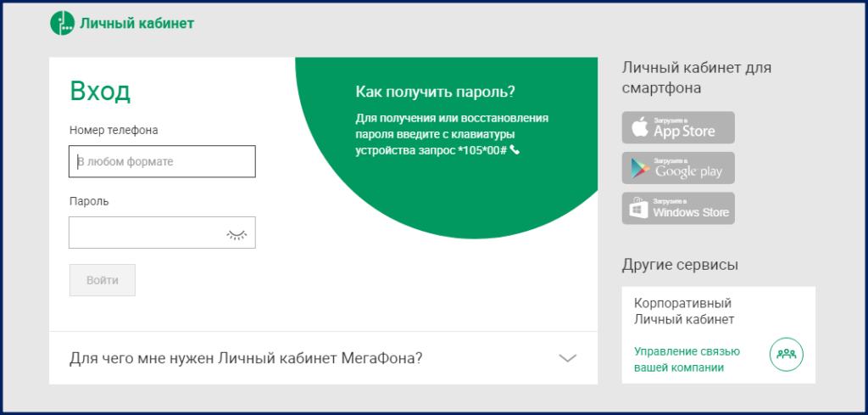Click the "Номер телефона" field label
The image size is (868, 415).
tap(114, 130)
